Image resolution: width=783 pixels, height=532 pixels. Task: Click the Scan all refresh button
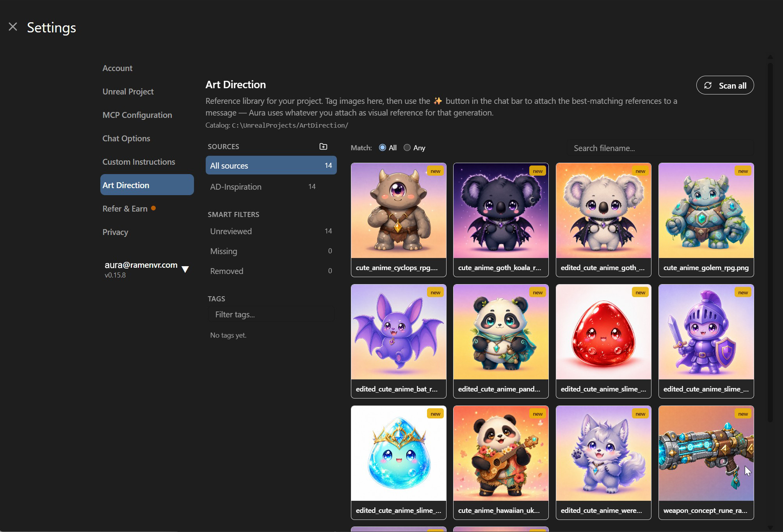tap(725, 85)
